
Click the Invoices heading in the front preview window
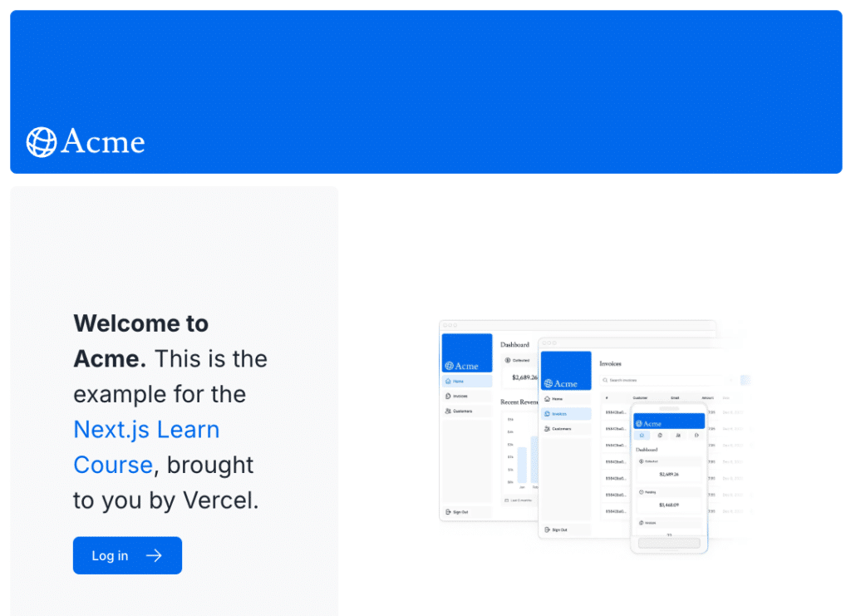pyautogui.click(x=611, y=363)
